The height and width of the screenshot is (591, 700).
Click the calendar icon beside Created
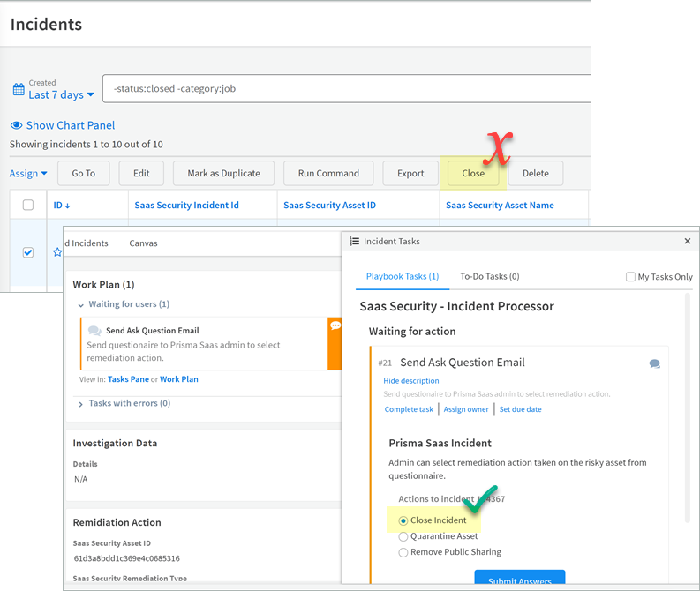coord(19,89)
